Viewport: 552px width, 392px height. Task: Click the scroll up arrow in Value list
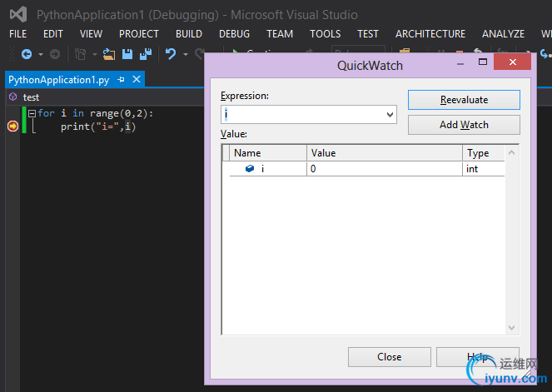tap(512, 152)
